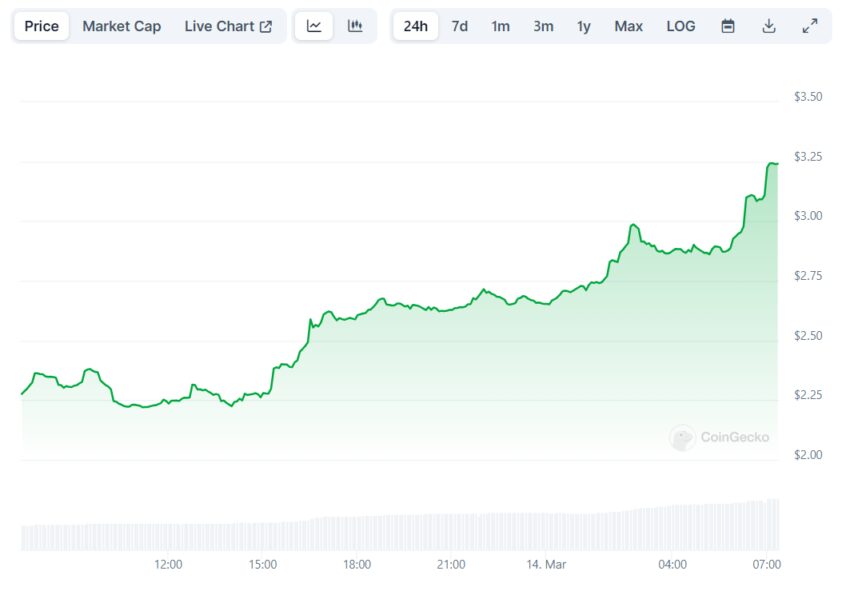The height and width of the screenshot is (591, 850).
Task: Switch to Market Cap tab
Action: [121, 26]
